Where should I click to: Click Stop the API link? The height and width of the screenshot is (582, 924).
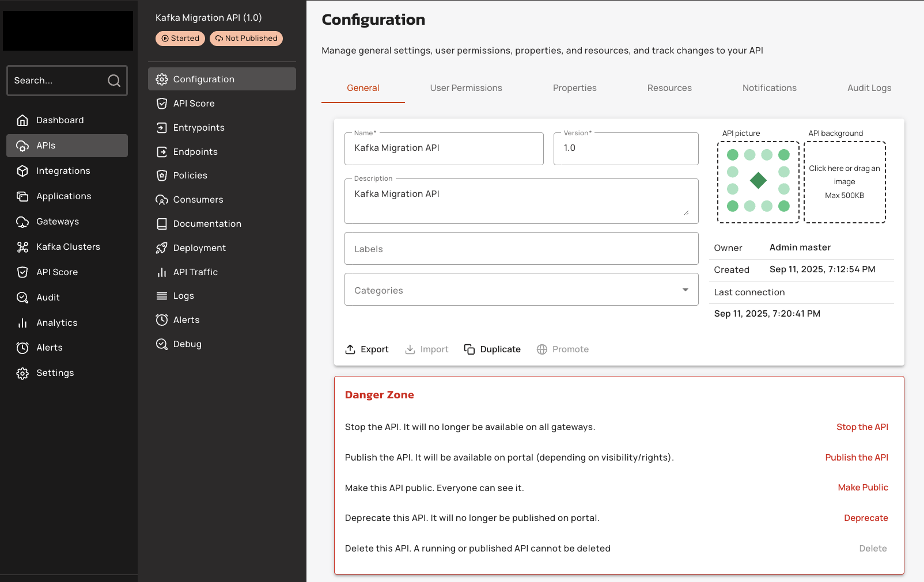pyautogui.click(x=862, y=427)
